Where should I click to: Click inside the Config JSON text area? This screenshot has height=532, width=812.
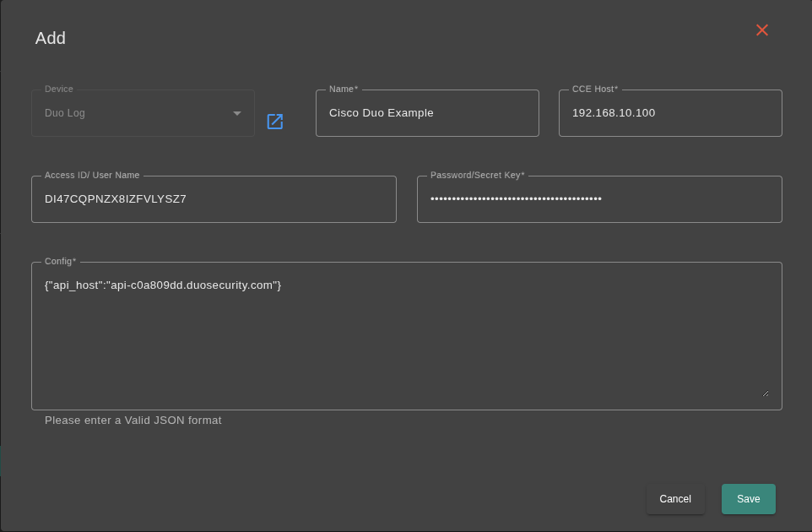[407, 336]
